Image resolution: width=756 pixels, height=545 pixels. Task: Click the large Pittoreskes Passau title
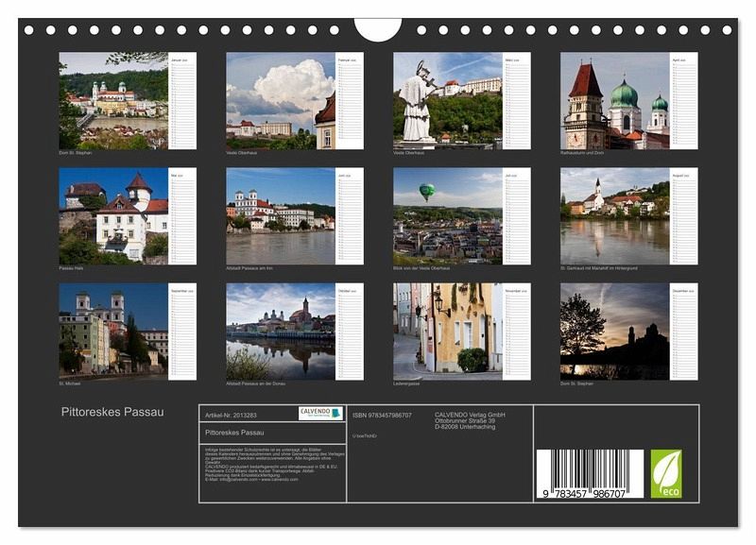click(x=112, y=412)
